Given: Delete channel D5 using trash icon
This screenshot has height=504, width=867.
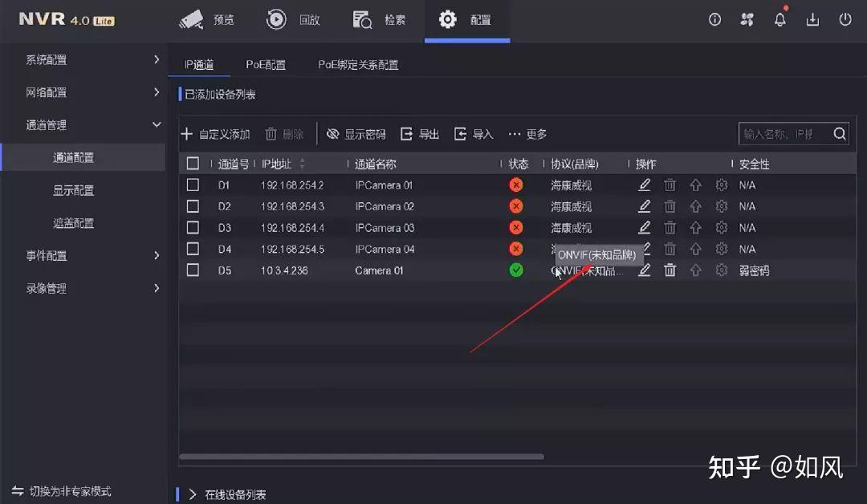Looking at the screenshot, I should [670, 270].
